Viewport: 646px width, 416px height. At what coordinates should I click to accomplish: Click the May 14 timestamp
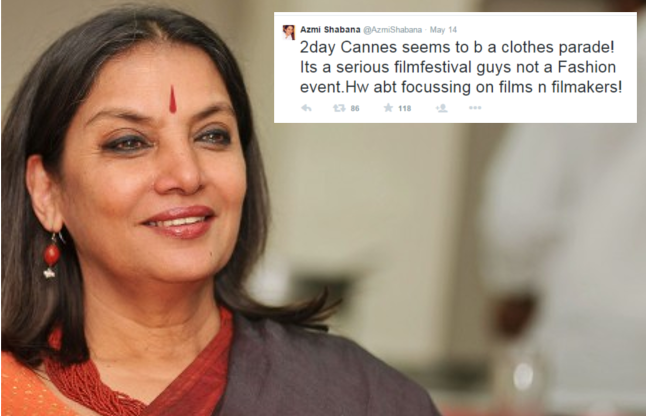pyautogui.click(x=443, y=30)
